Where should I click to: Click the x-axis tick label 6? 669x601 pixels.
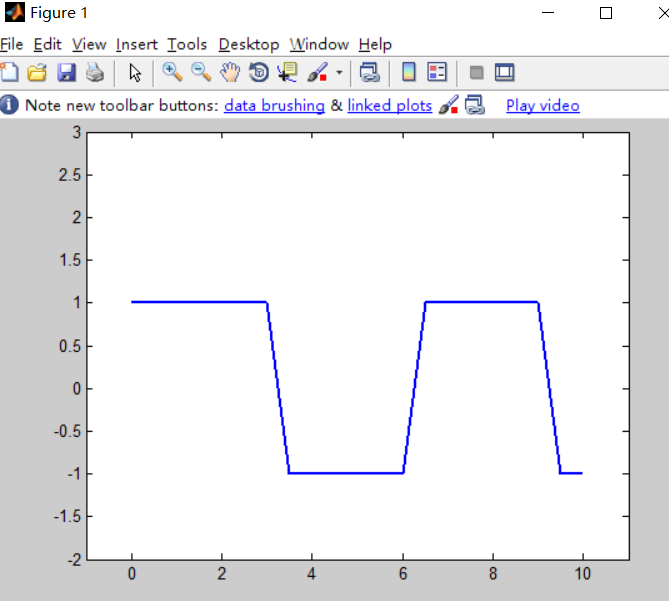(x=403, y=574)
